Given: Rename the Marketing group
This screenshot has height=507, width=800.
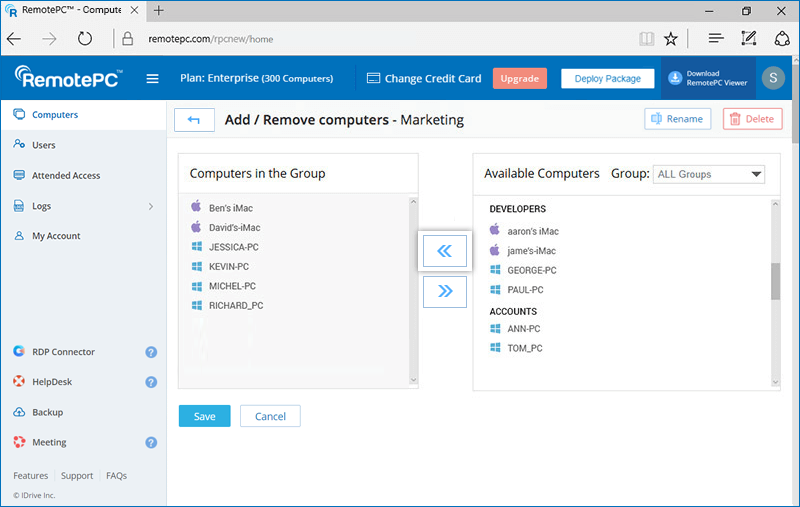Looking at the screenshot, I should pyautogui.click(x=677, y=119).
